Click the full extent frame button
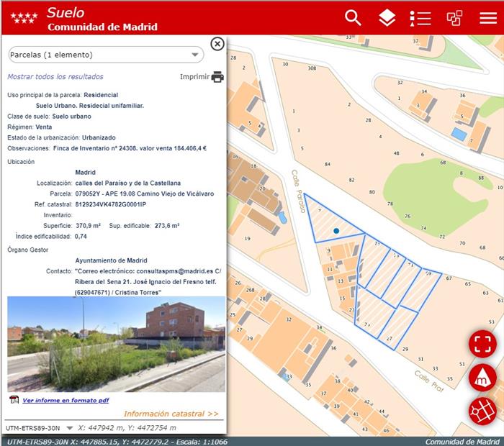 482,343
